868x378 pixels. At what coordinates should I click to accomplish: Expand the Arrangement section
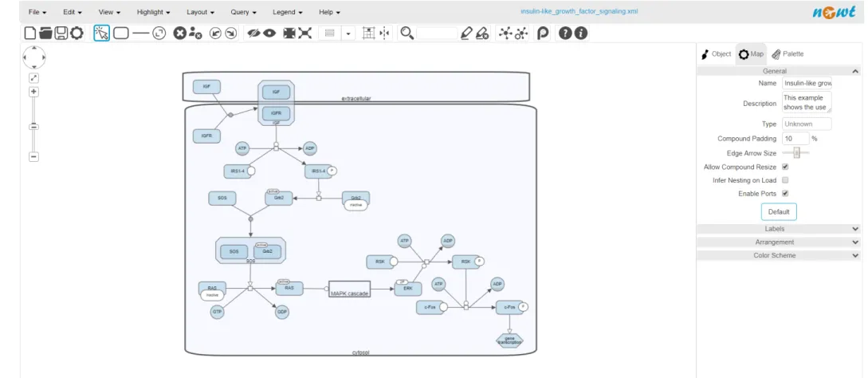778,242
